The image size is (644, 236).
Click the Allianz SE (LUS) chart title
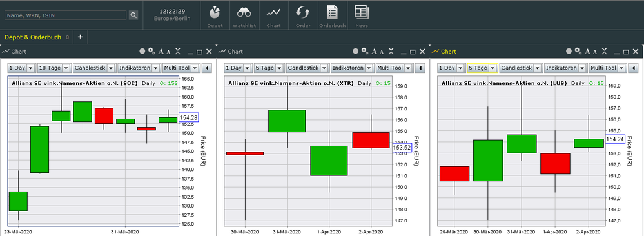click(x=504, y=83)
